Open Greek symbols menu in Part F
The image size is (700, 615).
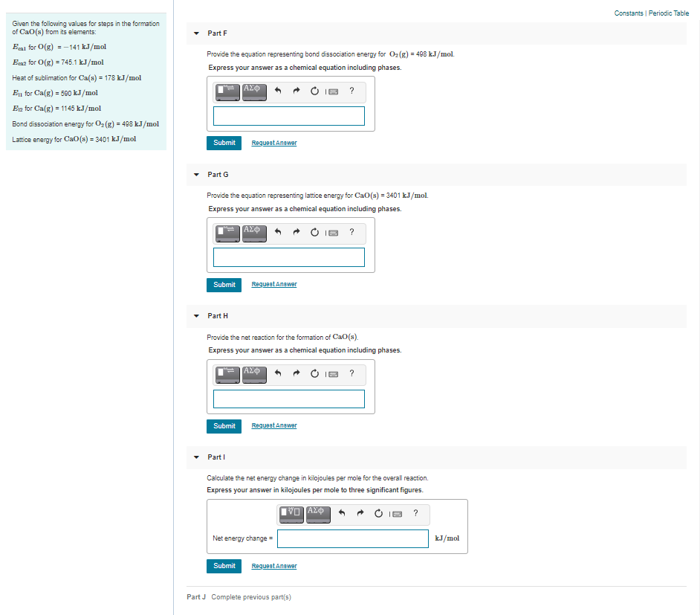254,91
